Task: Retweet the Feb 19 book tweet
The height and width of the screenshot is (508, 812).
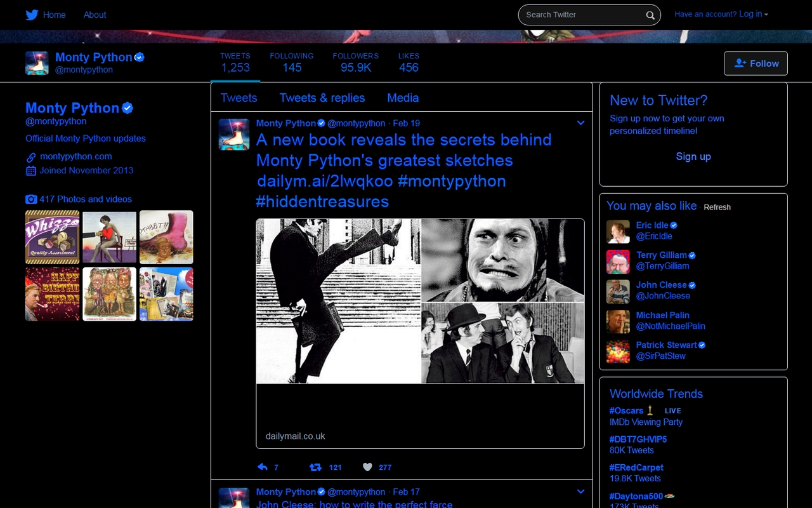Action: [315, 467]
